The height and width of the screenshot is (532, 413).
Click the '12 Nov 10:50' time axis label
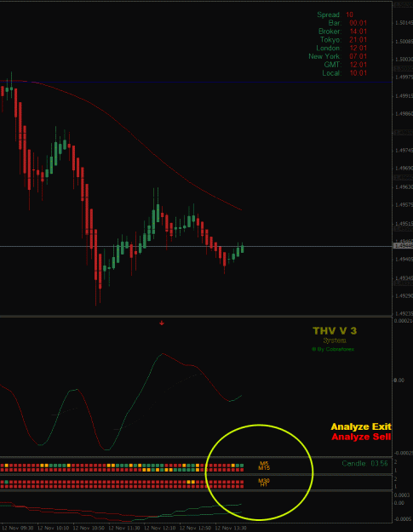[x=89, y=529]
